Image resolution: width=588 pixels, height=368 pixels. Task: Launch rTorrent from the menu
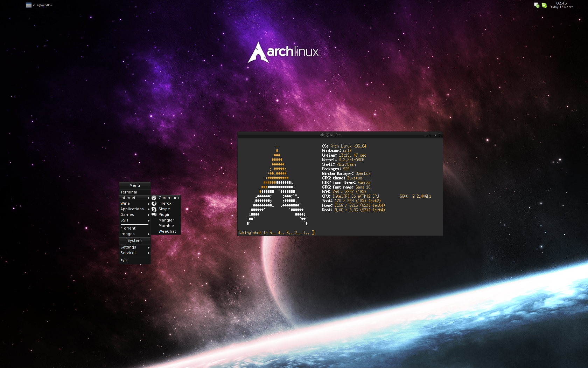(x=135, y=228)
